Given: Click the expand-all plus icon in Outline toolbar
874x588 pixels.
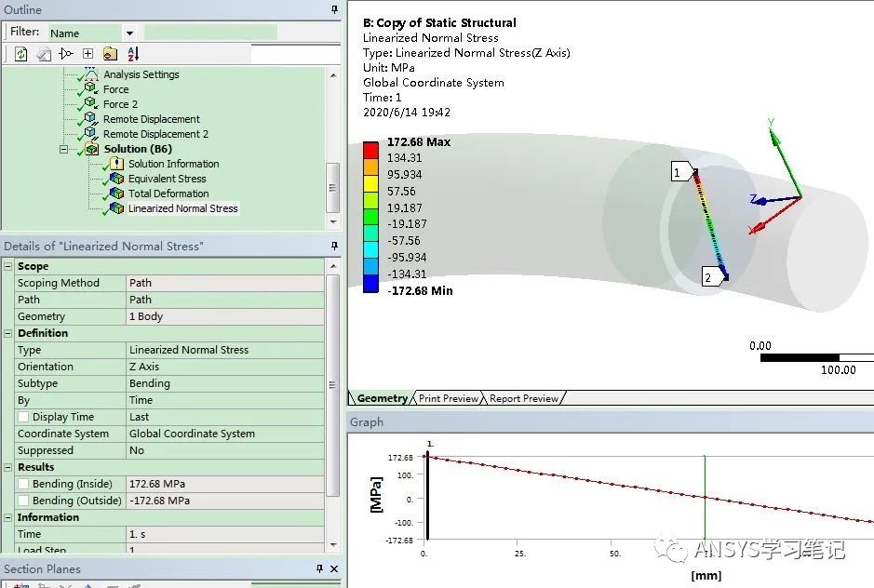Looking at the screenshot, I should pos(87,54).
